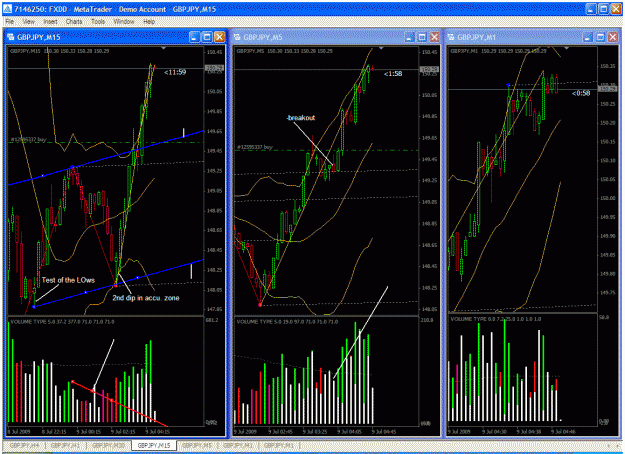The image size is (625, 454).
Task: Minimize the main MetaTrader window
Action: click(x=591, y=9)
